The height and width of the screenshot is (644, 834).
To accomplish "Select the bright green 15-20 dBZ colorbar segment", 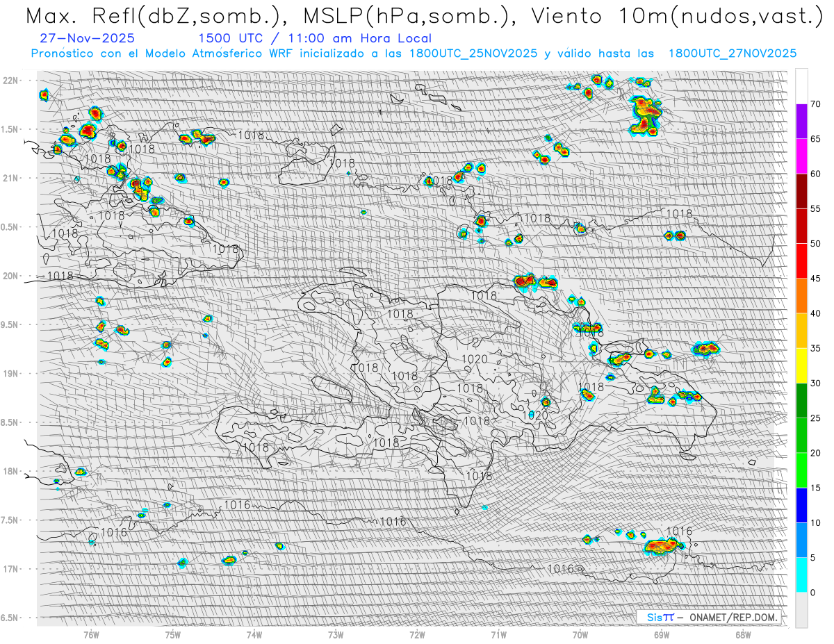I will click(x=802, y=470).
